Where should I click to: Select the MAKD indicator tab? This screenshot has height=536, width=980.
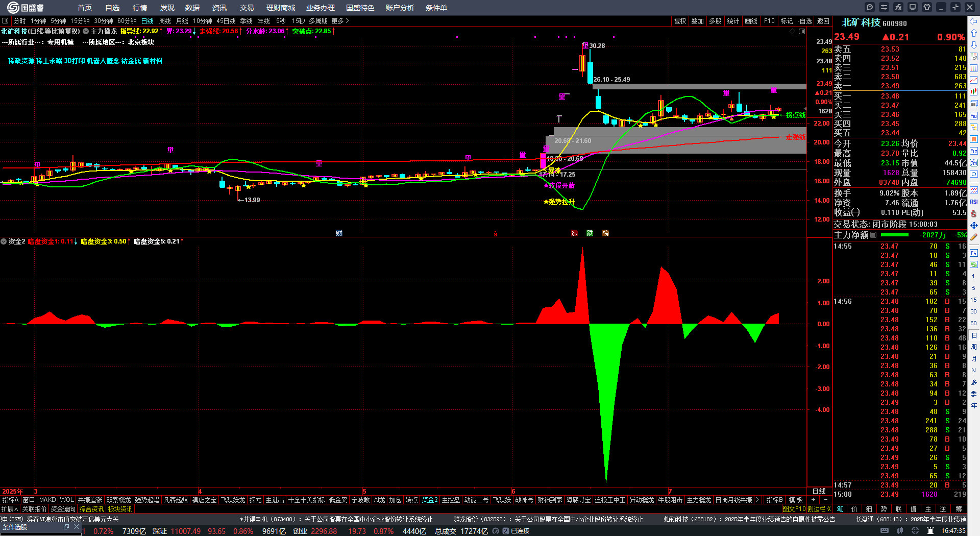pyautogui.click(x=47, y=500)
